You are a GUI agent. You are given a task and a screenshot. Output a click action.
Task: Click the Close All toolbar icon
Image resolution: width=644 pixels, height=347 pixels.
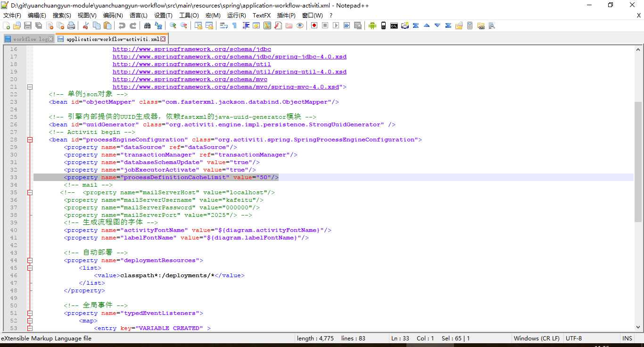pos(60,25)
